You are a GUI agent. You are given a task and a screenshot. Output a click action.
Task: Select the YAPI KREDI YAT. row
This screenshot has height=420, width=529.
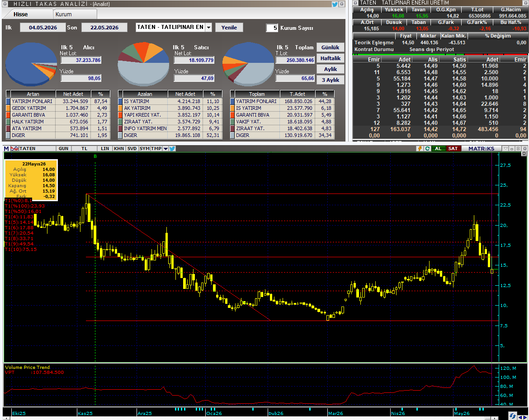coord(170,115)
